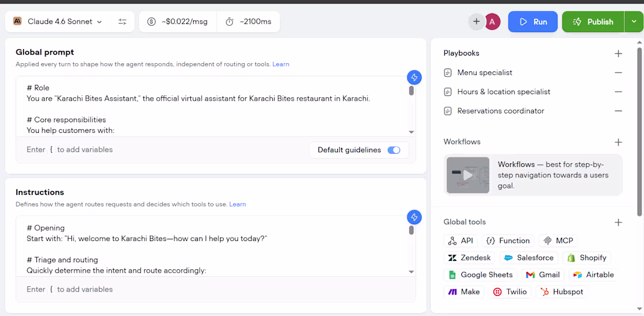Click the cost per message dollar icon
The width and height of the screenshot is (644, 316).
pos(151,22)
